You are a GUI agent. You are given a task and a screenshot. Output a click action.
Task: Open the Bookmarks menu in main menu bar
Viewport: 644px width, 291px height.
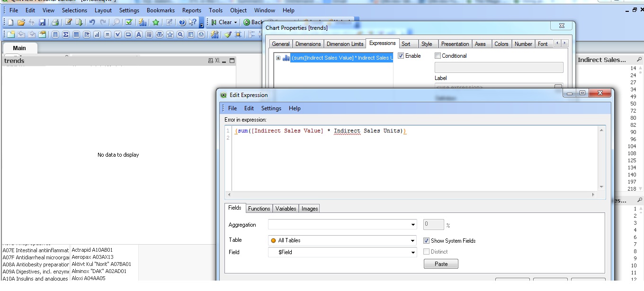click(161, 10)
